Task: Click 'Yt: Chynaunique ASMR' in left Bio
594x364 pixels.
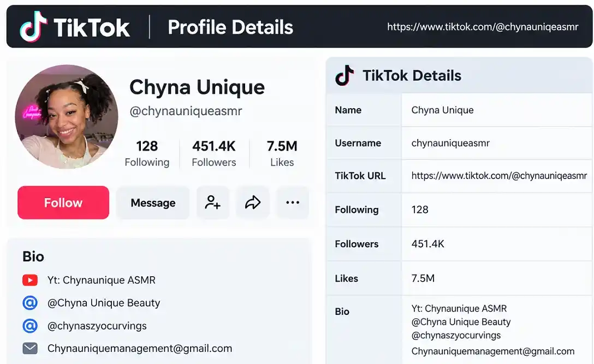Action: click(x=102, y=281)
